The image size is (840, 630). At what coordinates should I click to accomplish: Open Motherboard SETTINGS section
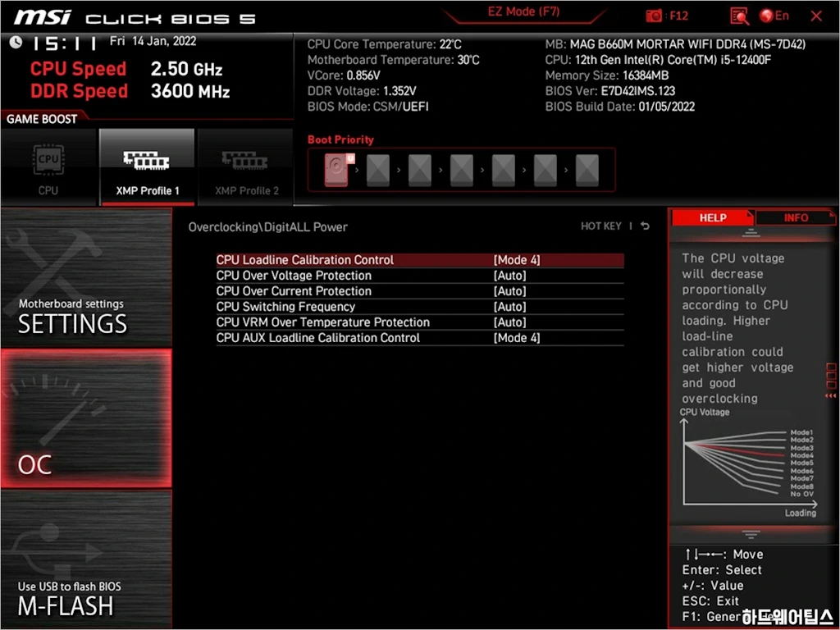tap(86, 277)
